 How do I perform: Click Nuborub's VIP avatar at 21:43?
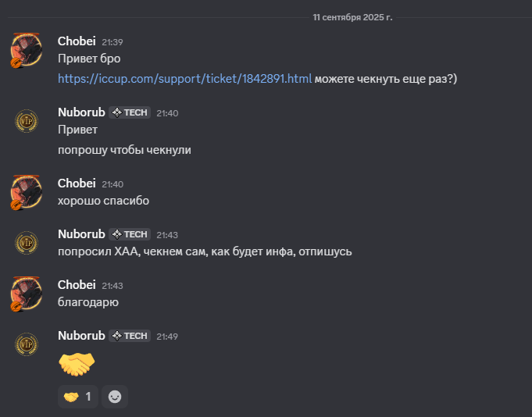tap(27, 243)
